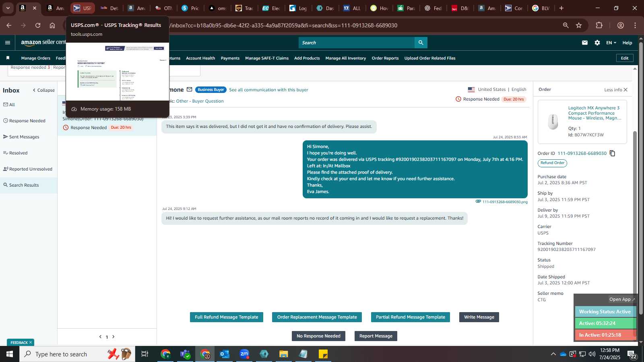
Task: Open the Help link in header
Action: (627, 43)
